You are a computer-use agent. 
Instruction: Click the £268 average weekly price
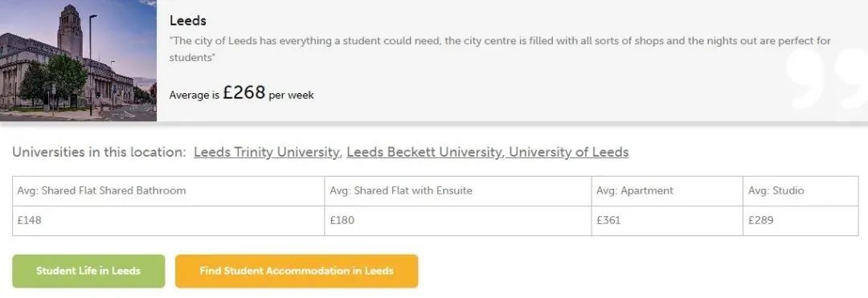tap(244, 92)
